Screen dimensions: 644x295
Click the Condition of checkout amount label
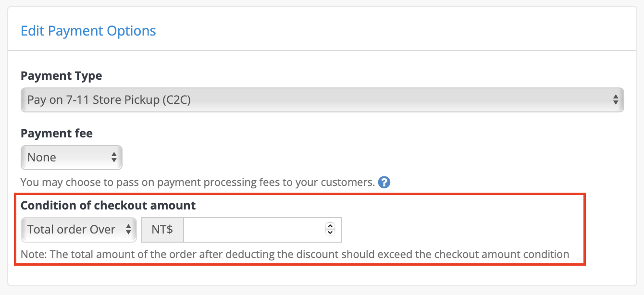[x=108, y=206]
